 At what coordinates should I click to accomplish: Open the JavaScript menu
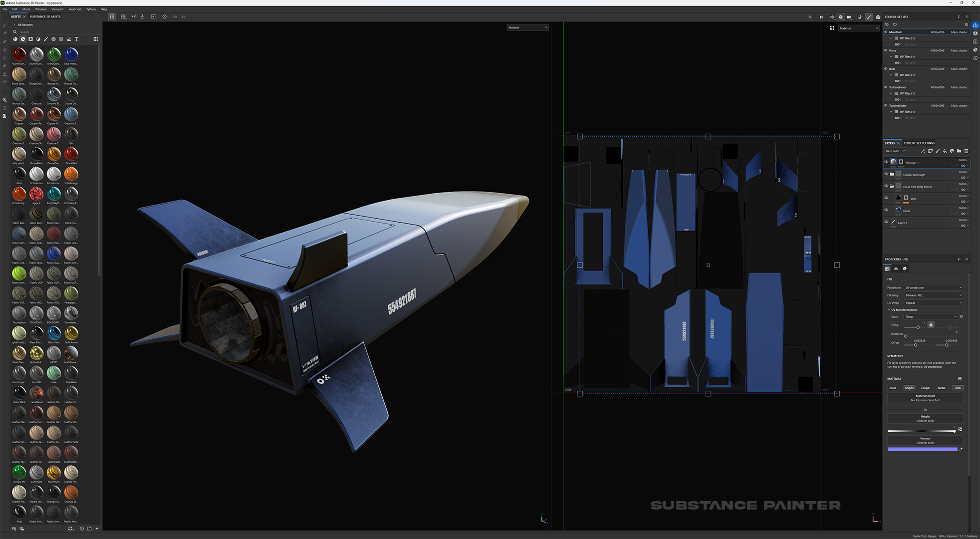pos(75,9)
